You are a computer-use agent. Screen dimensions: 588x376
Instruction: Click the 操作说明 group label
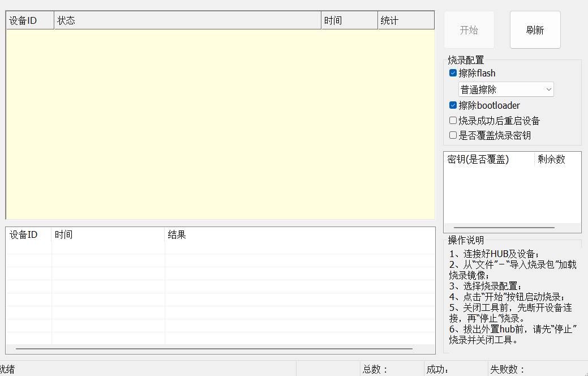(x=466, y=240)
